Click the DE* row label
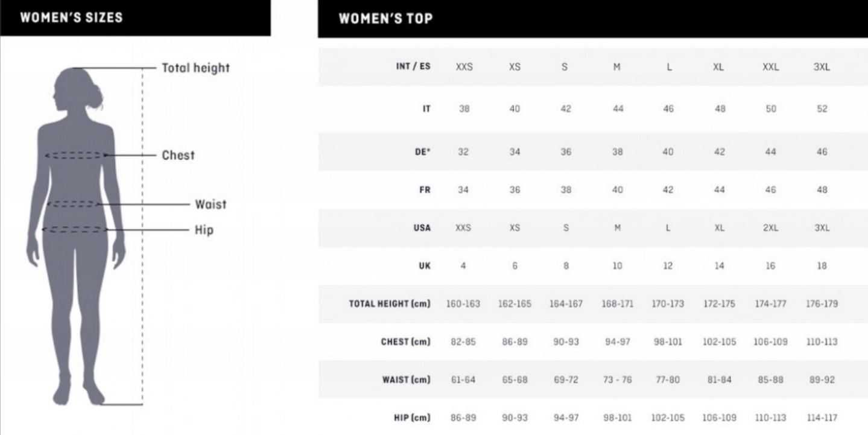This screenshot has height=435, width=868. [x=422, y=151]
